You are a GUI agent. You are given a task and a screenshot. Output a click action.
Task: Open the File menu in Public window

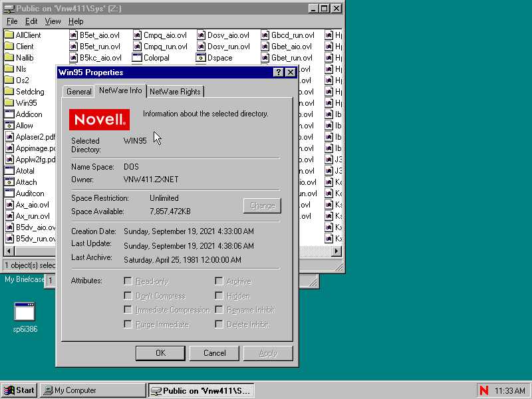point(12,21)
